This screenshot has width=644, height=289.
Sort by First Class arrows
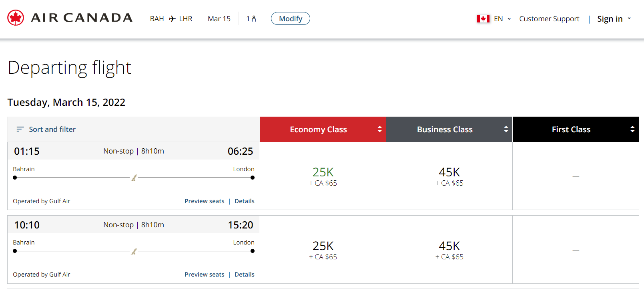pos(632,129)
